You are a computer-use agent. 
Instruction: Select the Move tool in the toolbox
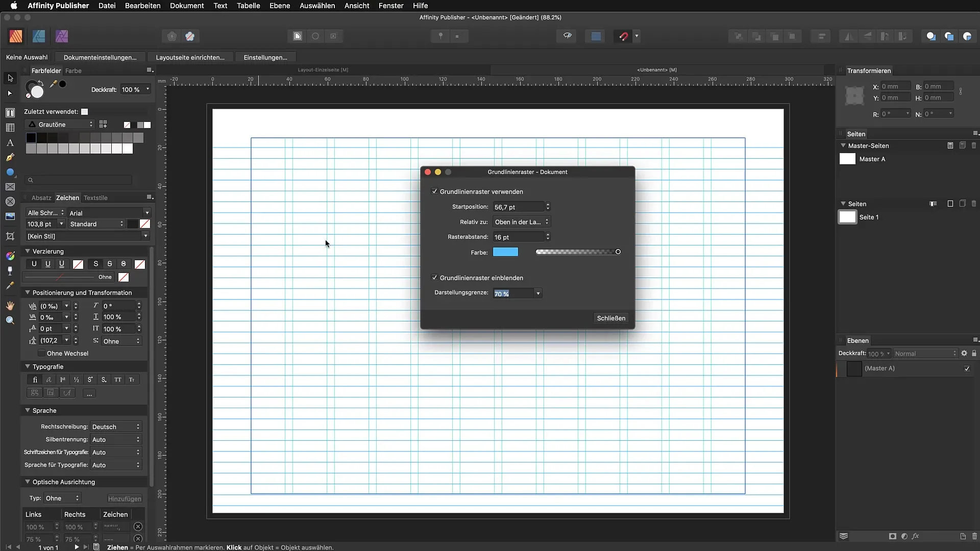pyautogui.click(x=10, y=78)
